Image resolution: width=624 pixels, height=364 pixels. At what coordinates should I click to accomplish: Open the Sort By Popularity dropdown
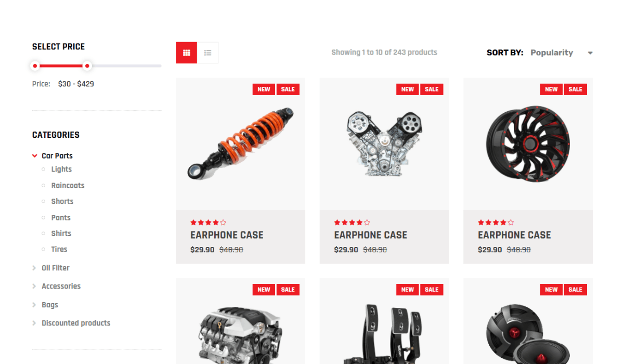[x=562, y=53]
